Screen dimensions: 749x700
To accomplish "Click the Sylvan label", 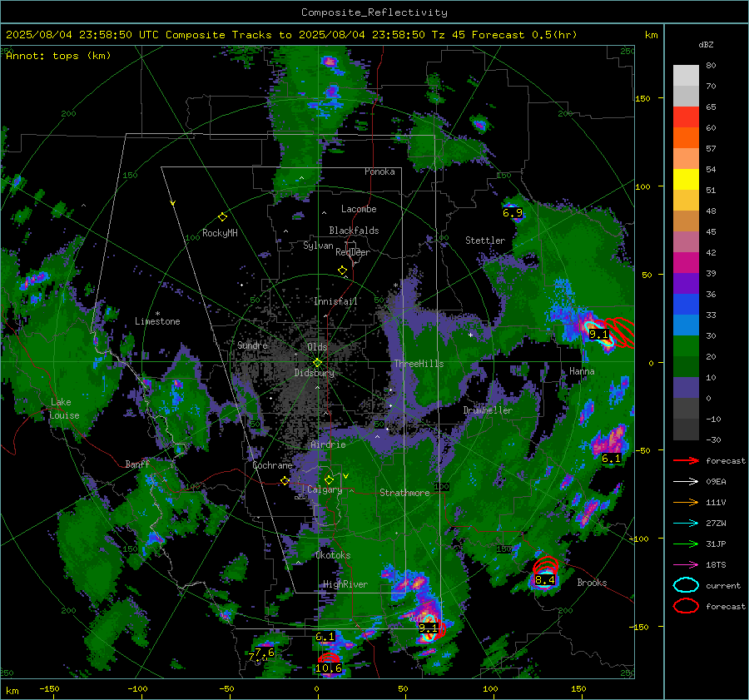I will tap(318, 246).
